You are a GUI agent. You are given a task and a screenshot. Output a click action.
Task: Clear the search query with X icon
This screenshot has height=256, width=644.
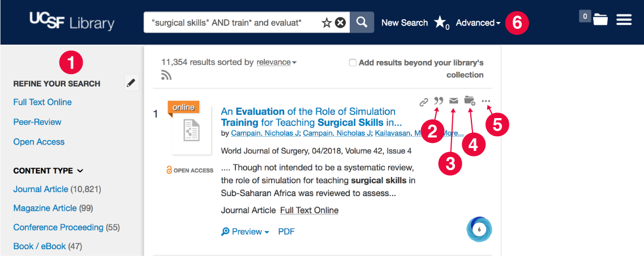340,23
